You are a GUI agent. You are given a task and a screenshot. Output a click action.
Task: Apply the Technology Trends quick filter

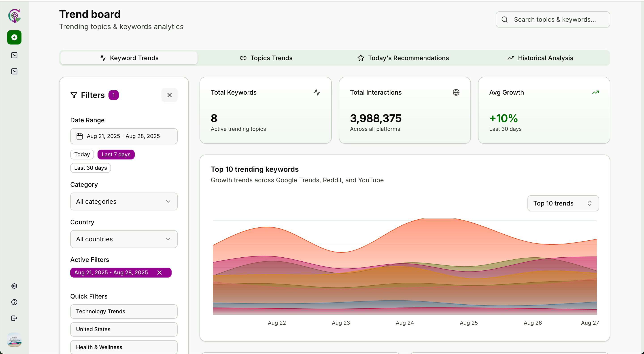click(x=124, y=311)
